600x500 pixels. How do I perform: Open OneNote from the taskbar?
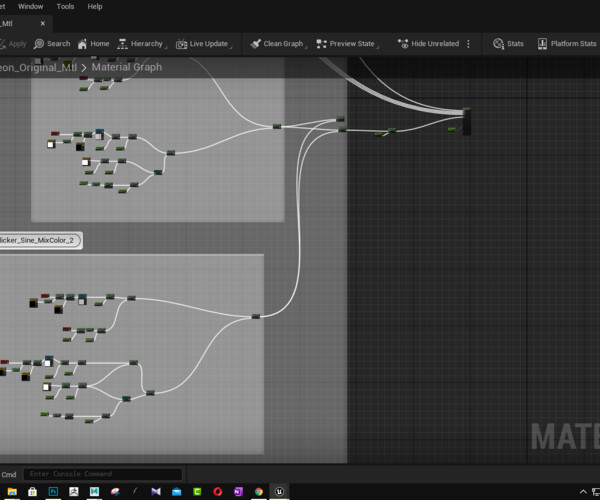(238, 492)
